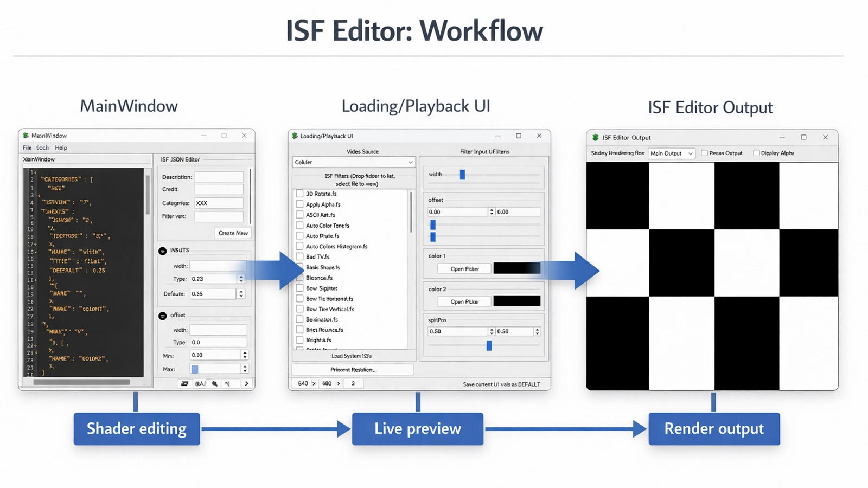The width and height of the screenshot is (868, 488).
Task: Select Bloonce.fs in the filter list
Action: point(319,278)
